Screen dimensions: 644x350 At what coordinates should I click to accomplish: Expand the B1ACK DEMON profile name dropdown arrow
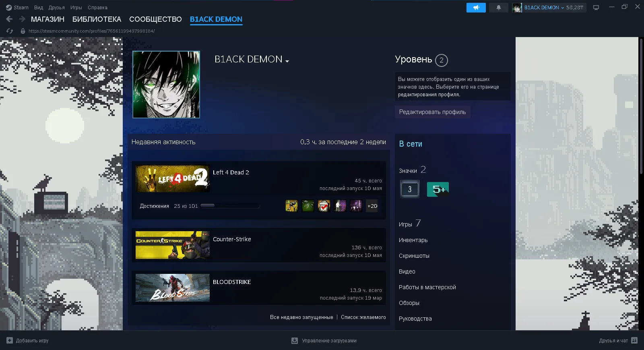coord(287,61)
